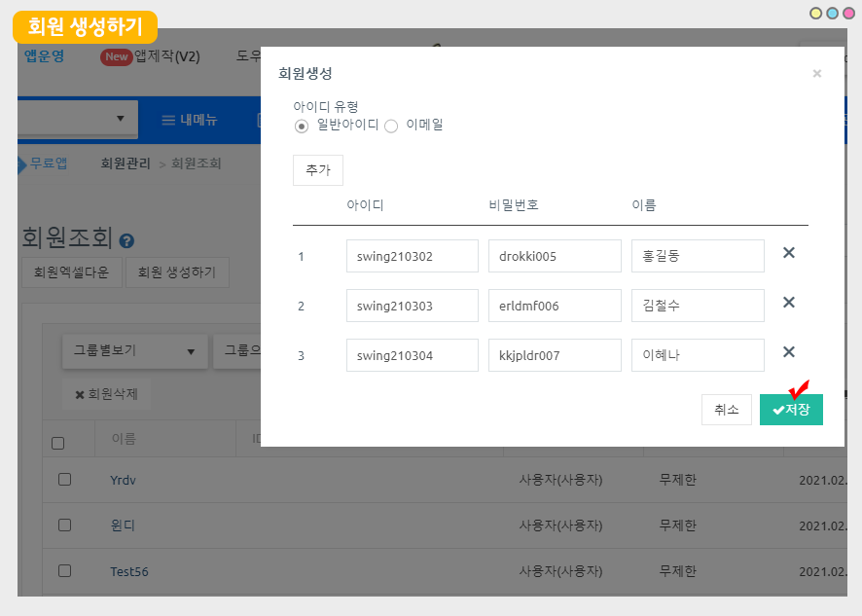
Task: Select the 일반아이디 radio button
Action: pyautogui.click(x=302, y=126)
